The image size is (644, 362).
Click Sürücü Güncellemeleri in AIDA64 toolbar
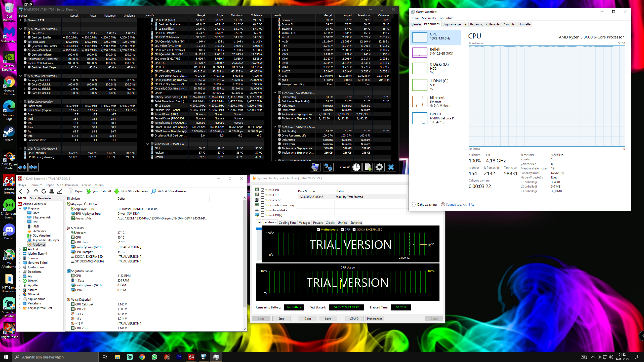tap(169, 191)
